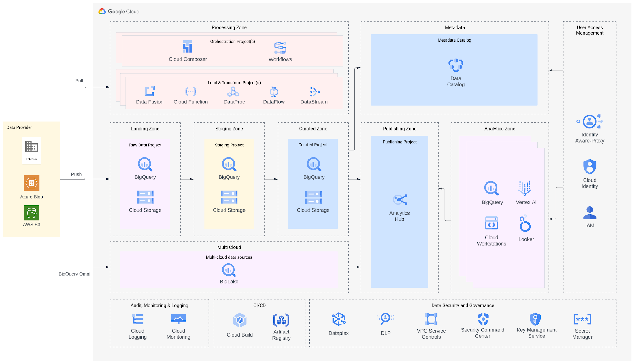Click the Publishing Zone title
This screenshot has width=634, height=364.
pos(400,129)
